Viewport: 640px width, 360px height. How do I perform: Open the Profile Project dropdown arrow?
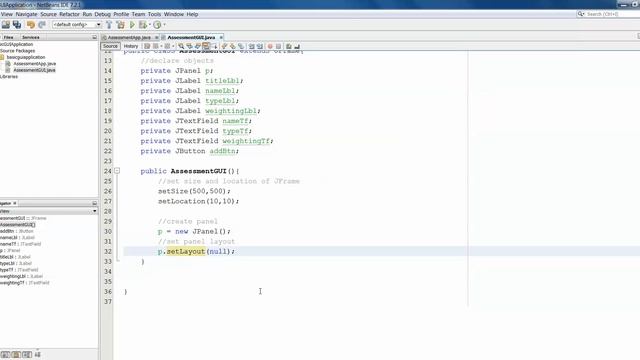(x=164, y=25)
